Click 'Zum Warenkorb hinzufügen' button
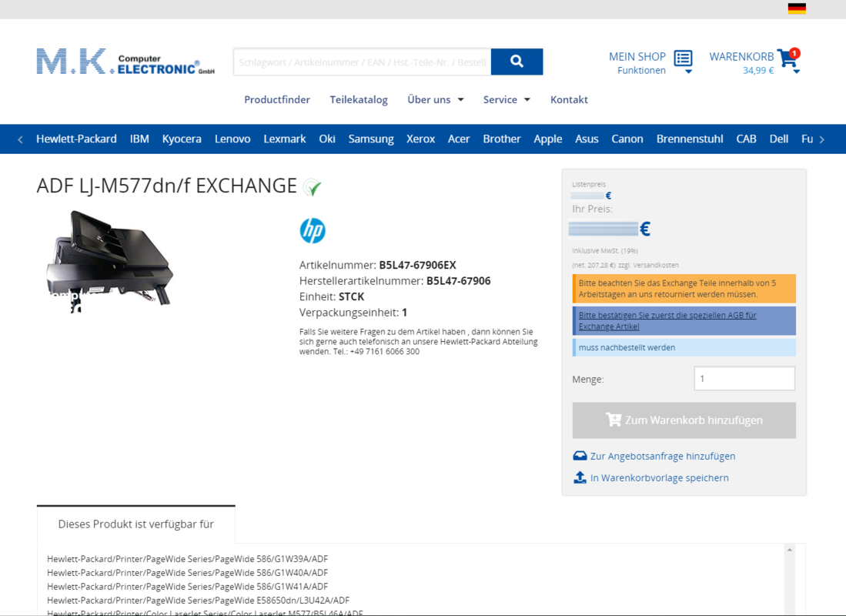The height and width of the screenshot is (616, 846). [x=684, y=420]
